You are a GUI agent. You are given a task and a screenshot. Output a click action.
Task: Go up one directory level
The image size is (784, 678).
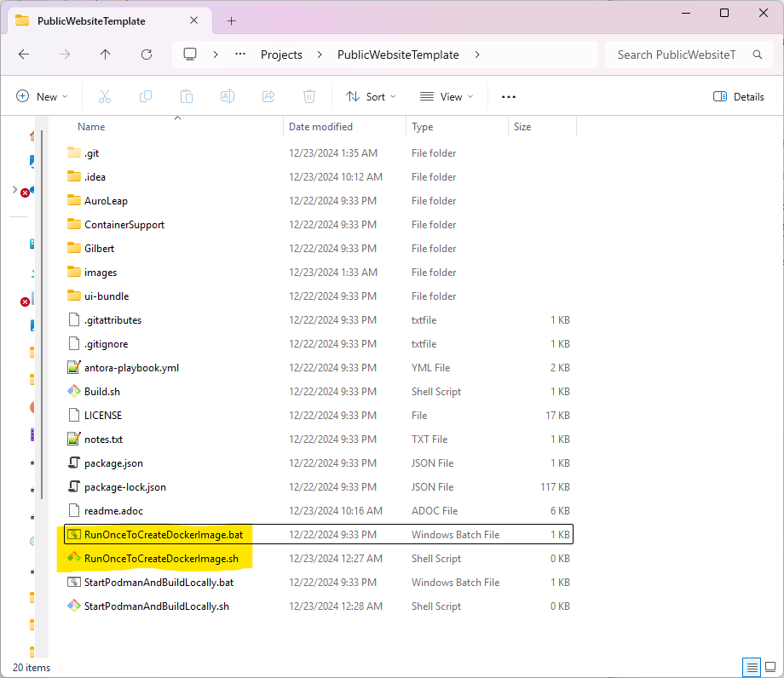tap(104, 54)
